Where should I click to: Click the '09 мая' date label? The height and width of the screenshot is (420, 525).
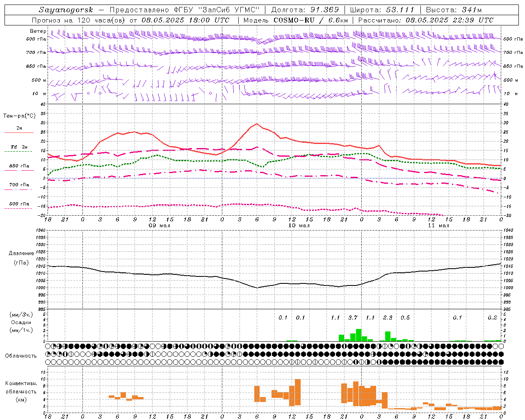(159, 226)
